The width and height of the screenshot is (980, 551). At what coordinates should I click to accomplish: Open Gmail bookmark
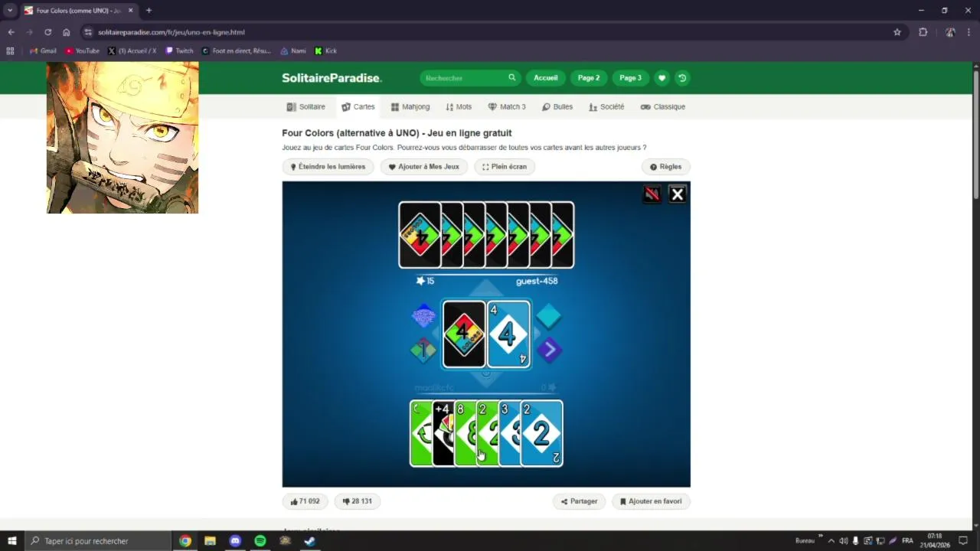tap(43, 51)
